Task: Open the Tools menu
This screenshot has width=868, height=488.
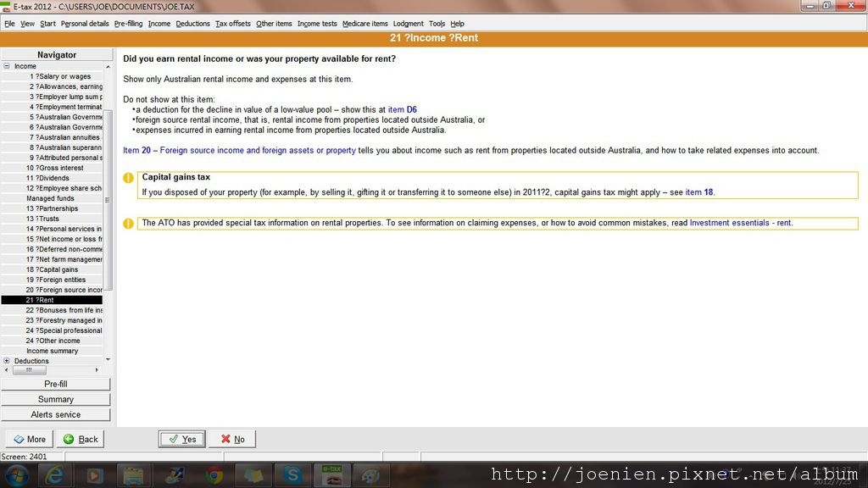Action: pos(437,24)
